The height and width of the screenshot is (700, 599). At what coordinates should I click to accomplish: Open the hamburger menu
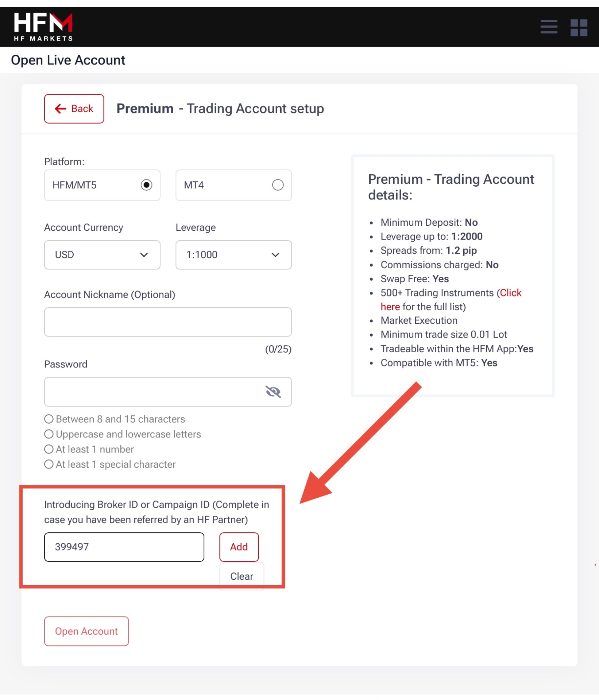pyautogui.click(x=548, y=27)
